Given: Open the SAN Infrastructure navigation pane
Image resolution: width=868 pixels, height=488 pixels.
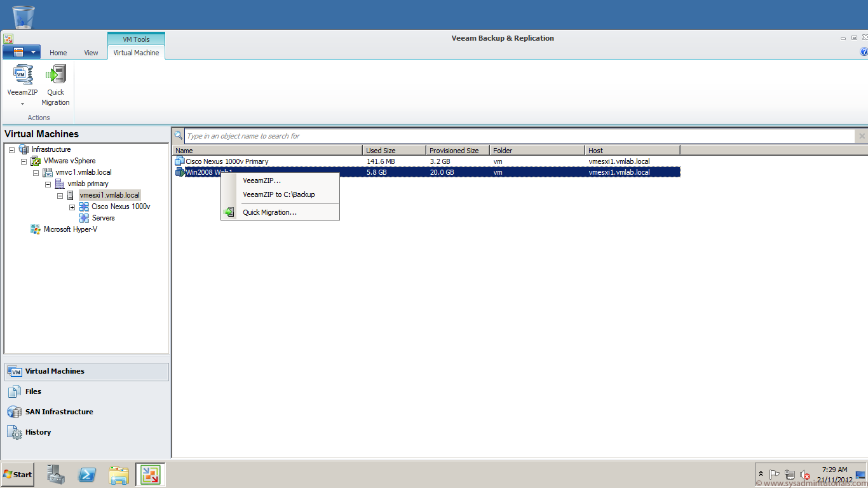Looking at the screenshot, I should click(87, 412).
